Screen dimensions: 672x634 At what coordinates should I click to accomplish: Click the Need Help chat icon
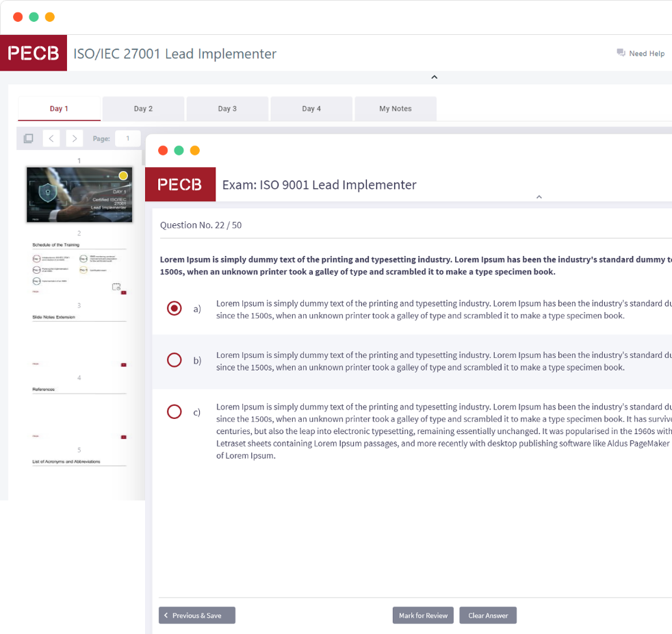coord(621,53)
